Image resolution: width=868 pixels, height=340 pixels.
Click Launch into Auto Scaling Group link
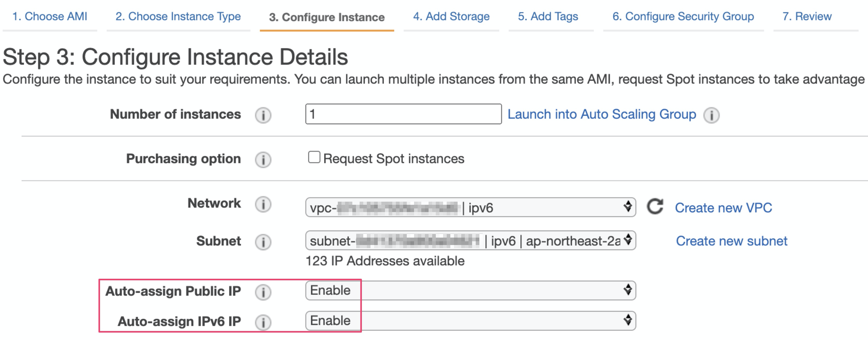[602, 114]
